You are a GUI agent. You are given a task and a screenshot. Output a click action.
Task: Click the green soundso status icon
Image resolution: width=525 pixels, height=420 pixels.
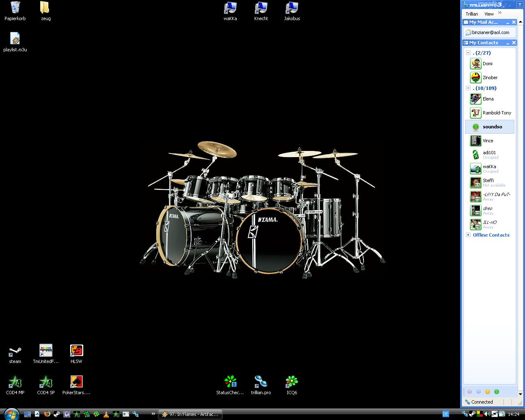(x=476, y=127)
